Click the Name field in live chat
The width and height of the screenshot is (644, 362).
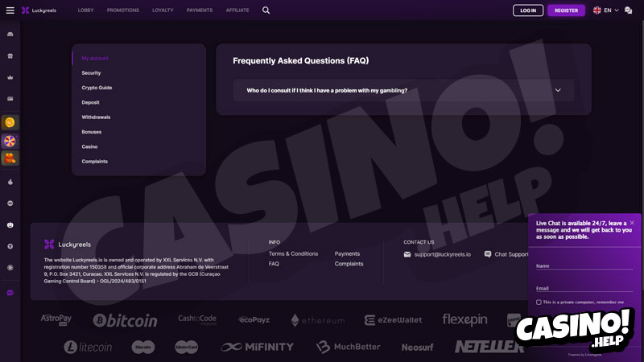coord(584,265)
